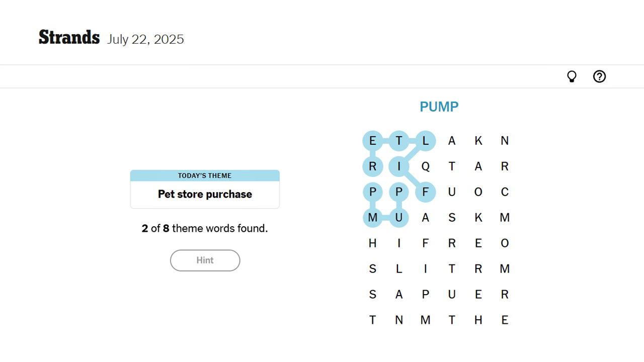Image resolution: width=644 pixels, height=362 pixels.
Task: Open the help question mark icon
Action: [599, 76]
